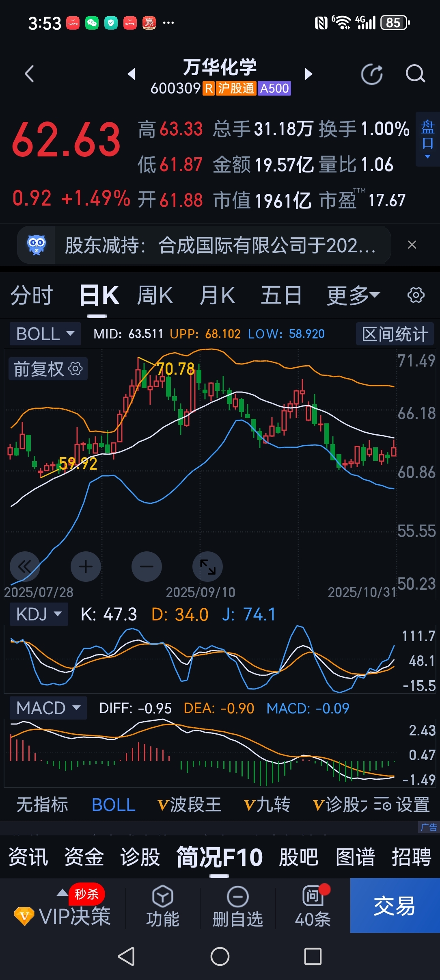Open 40条 Q&A messages
Viewport: 440px width, 980px height.
coord(313,907)
